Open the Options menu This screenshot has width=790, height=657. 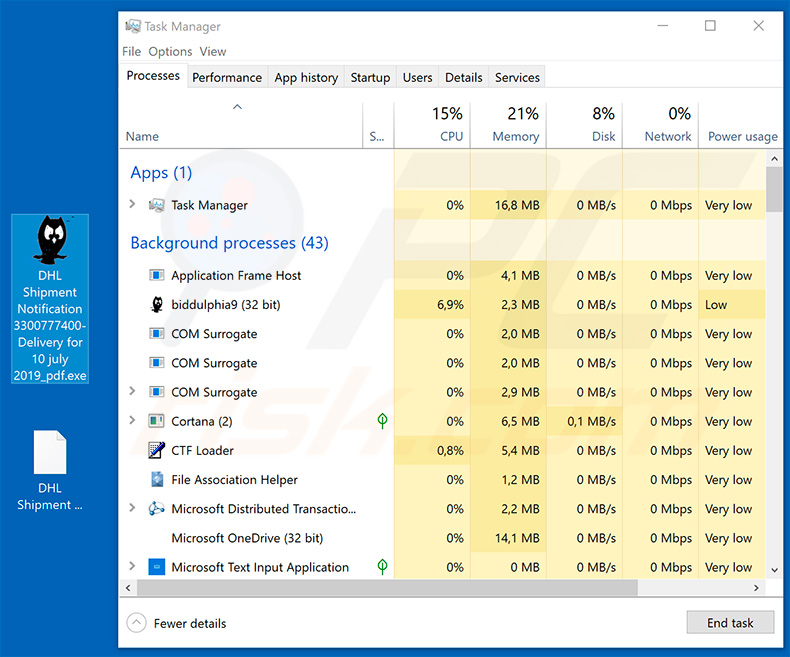point(170,52)
